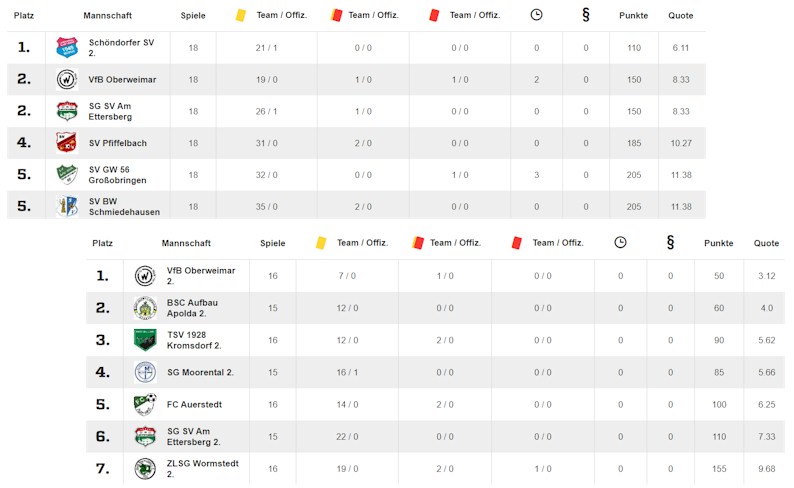Click the clock icon in upper table header
794x488 pixels.
(x=536, y=15)
